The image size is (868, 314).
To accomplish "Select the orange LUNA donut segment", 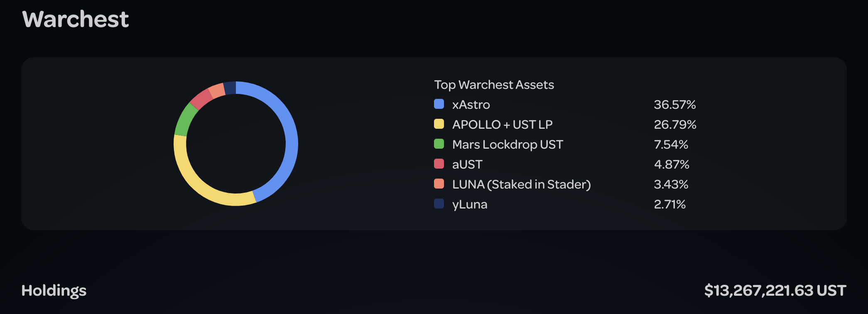I will [217, 91].
